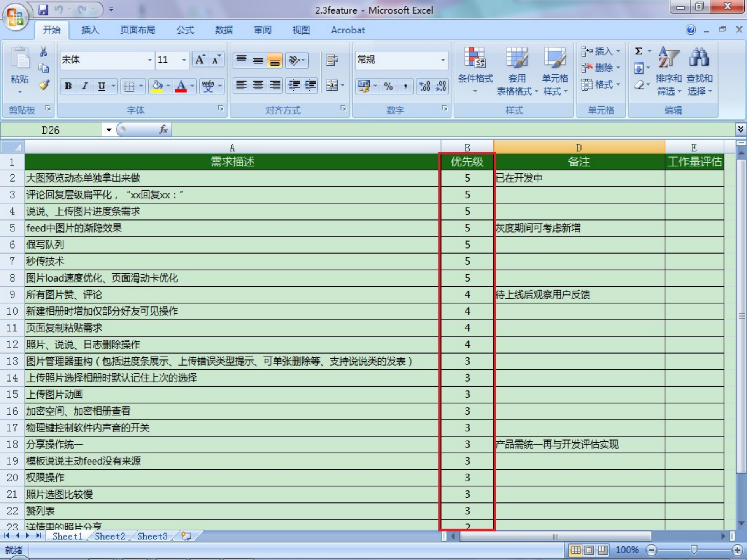
Task: Open the number format dropdown showing 常规
Action: click(x=444, y=60)
